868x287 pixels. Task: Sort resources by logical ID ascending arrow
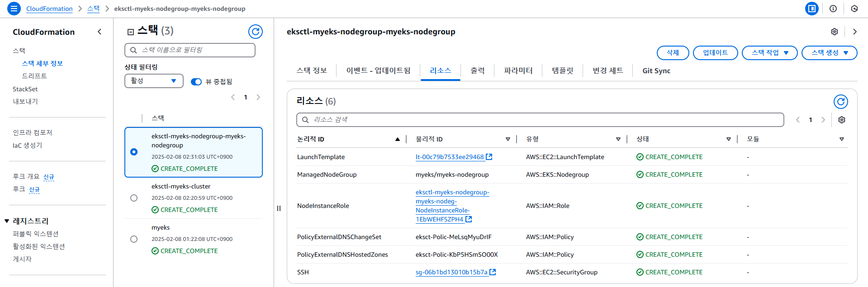click(398, 139)
